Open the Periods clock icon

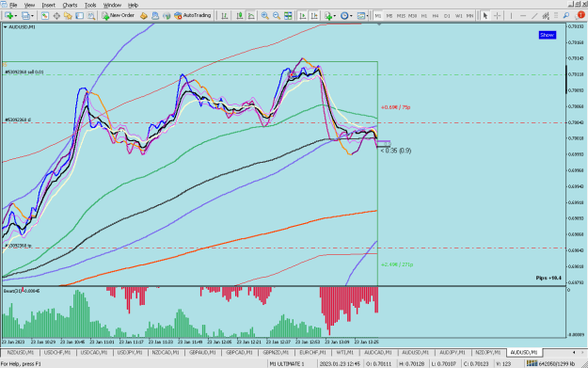[344, 16]
